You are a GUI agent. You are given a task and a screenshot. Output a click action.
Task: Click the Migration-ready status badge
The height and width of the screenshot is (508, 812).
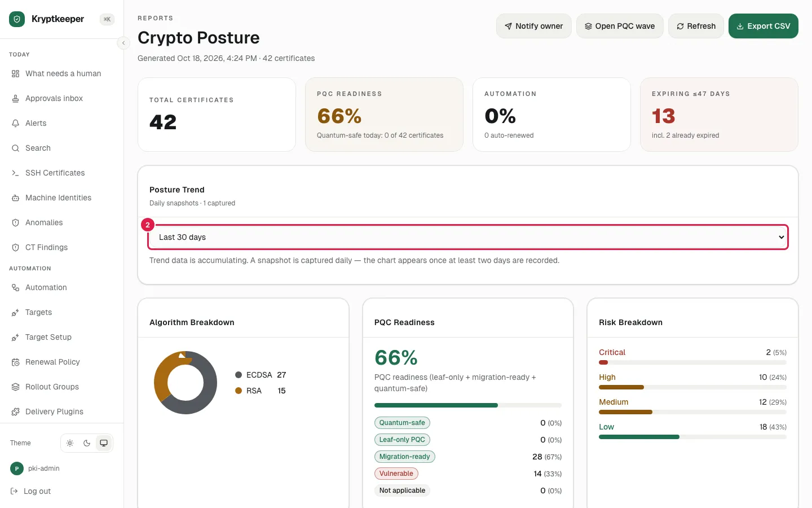[x=404, y=457]
